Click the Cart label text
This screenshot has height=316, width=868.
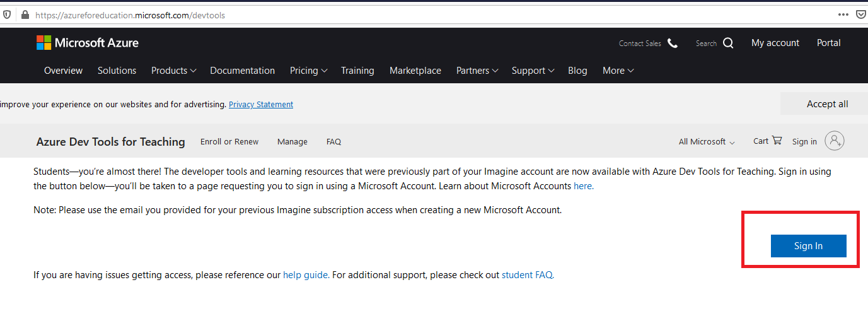[x=761, y=141]
